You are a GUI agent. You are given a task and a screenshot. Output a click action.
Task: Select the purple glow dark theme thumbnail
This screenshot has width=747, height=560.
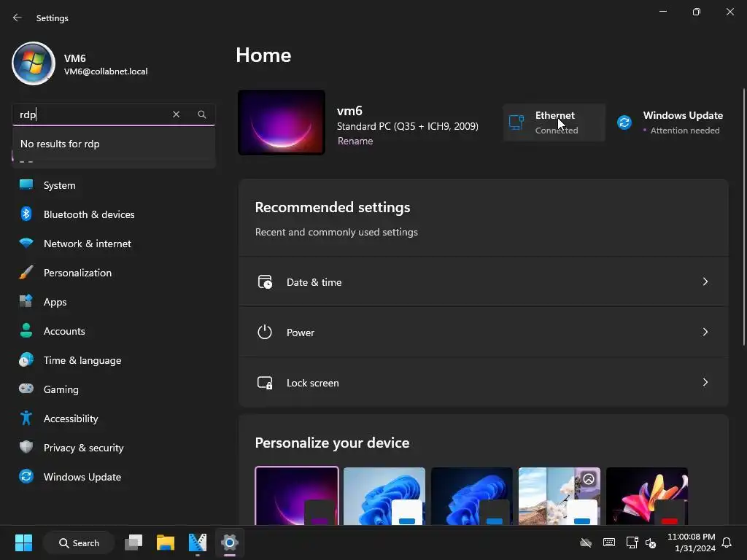point(297,496)
